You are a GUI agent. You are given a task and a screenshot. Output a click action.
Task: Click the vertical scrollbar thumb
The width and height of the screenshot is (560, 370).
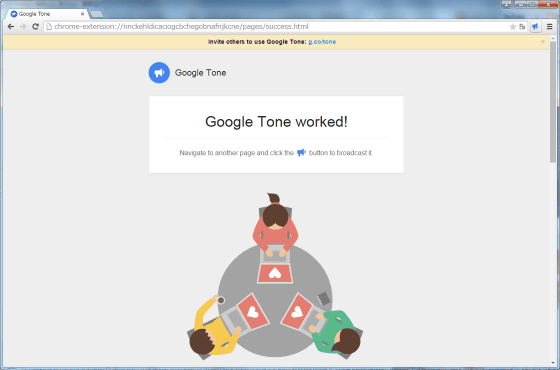coord(552,102)
